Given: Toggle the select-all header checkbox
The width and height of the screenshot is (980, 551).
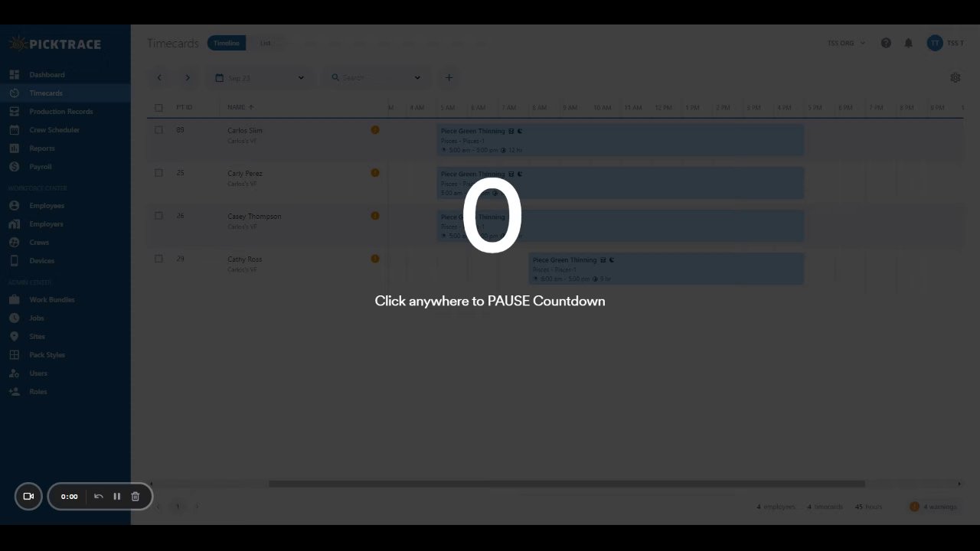Looking at the screenshot, I should coord(158,108).
